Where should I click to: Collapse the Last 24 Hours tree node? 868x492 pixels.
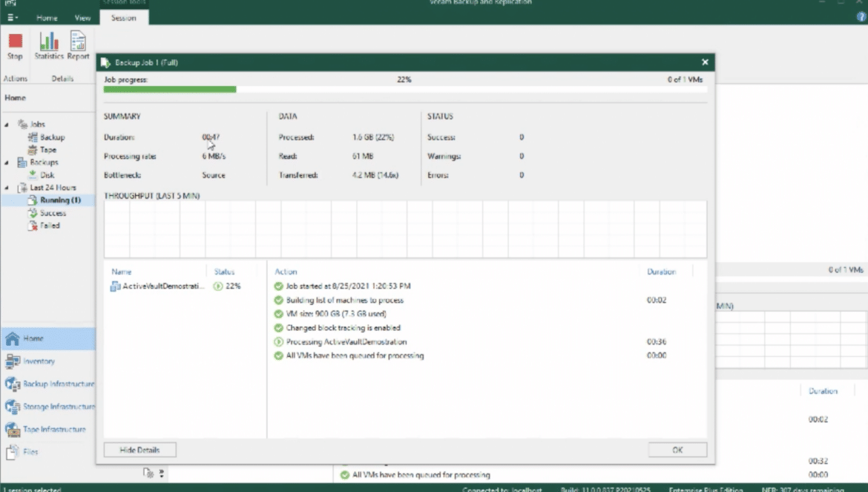7,188
